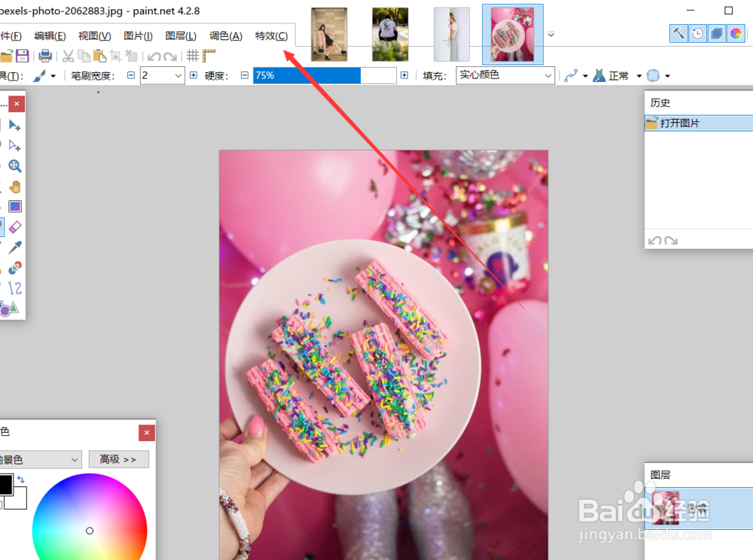Select the Shapes tool
The image size is (753, 560).
pos(15,308)
